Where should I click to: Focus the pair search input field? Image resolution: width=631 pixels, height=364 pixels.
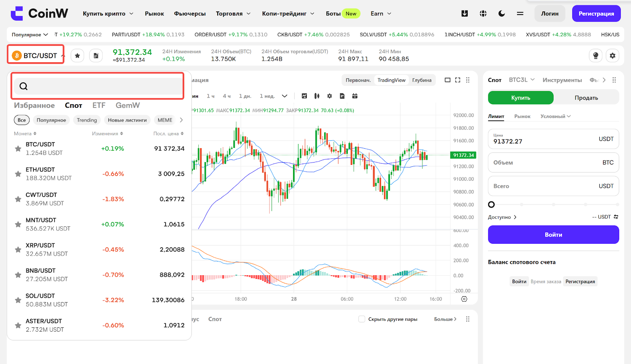(98, 86)
